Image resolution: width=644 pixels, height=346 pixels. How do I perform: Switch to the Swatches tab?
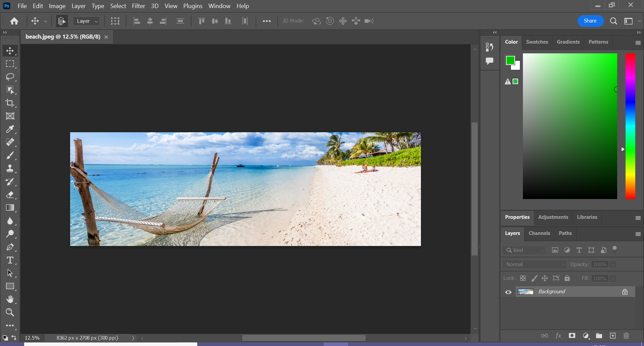click(537, 42)
